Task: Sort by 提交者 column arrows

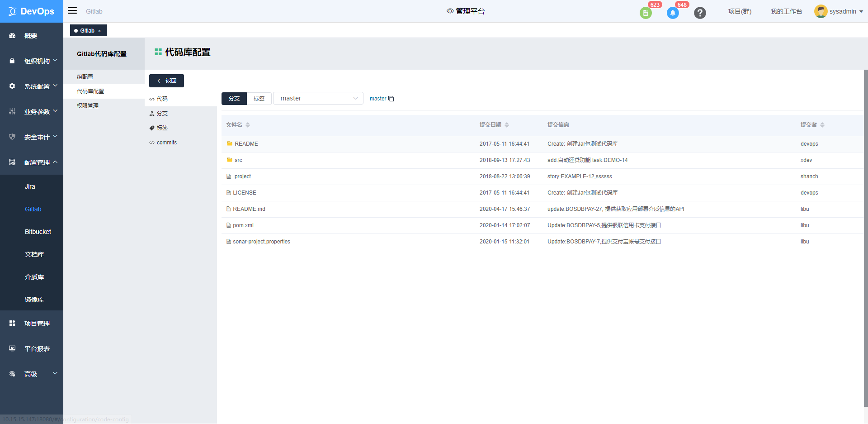Action: [822, 125]
